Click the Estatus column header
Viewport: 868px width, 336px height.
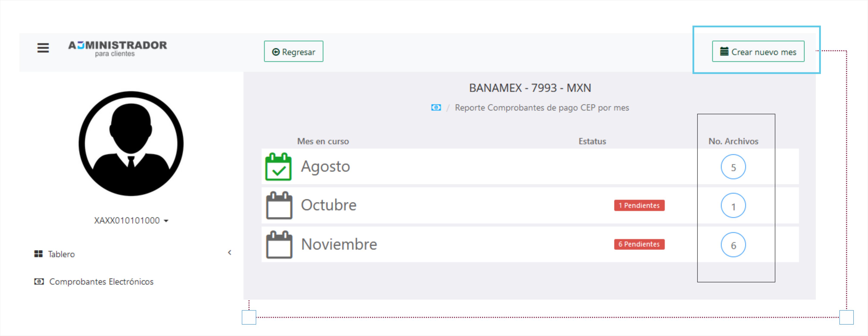(x=592, y=141)
